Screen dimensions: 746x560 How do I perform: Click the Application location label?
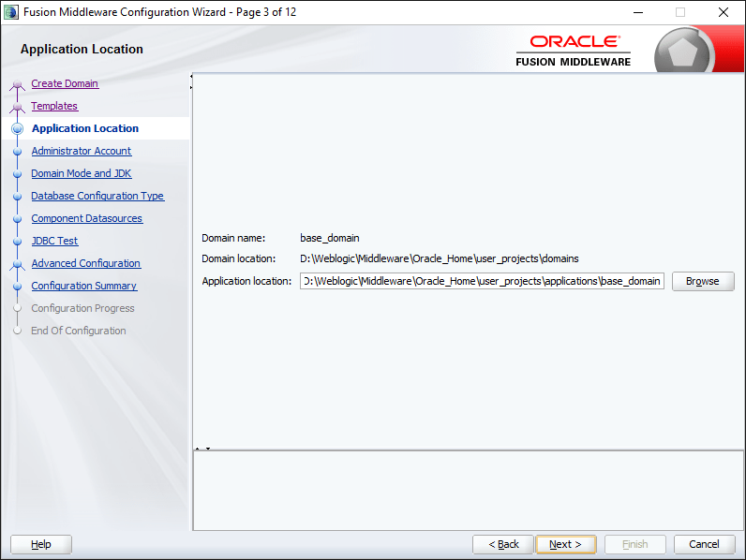tap(246, 281)
